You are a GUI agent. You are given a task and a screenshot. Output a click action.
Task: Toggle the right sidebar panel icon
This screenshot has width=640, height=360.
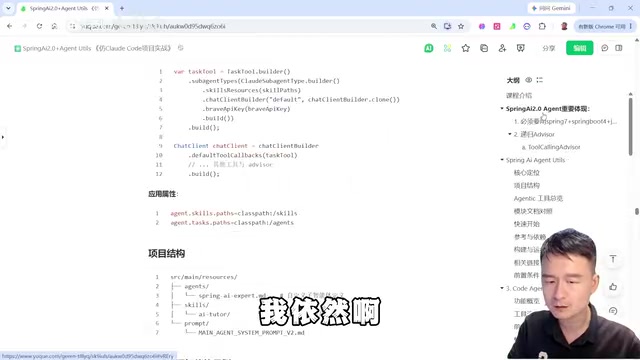click(x=619, y=48)
